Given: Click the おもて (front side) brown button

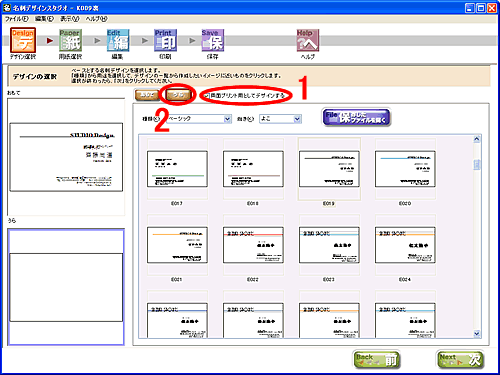Looking at the screenshot, I should pyautogui.click(x=147, y=95).
